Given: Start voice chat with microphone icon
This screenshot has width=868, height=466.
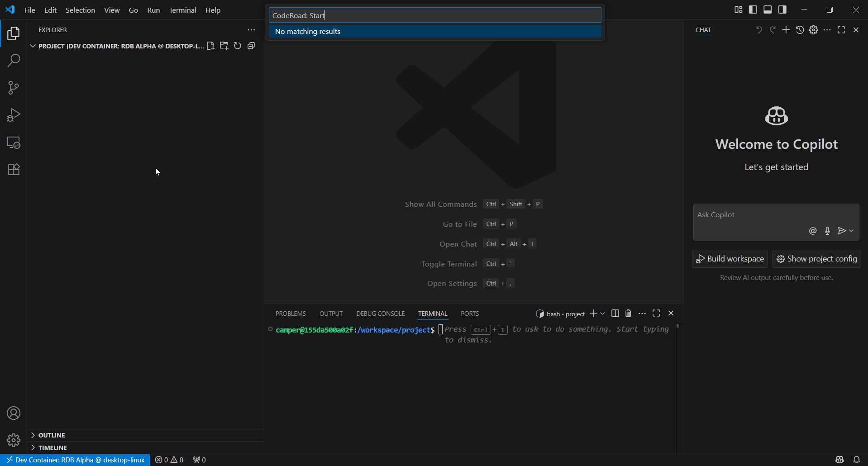Looking at the screenshot, I should click(x=827, y=231).
